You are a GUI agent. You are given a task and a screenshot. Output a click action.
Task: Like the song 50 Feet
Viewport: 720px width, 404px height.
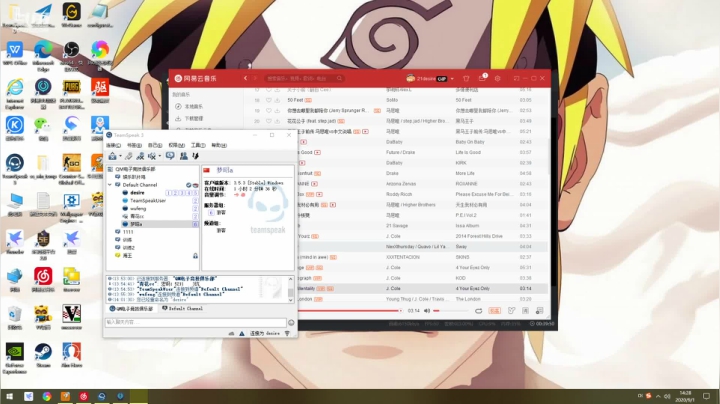tap(269, 100)
